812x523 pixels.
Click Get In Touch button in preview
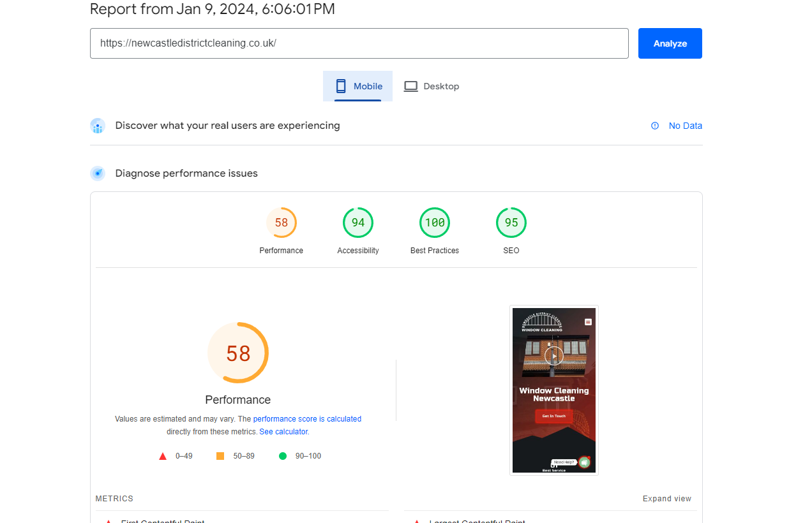tap(554, 416)
